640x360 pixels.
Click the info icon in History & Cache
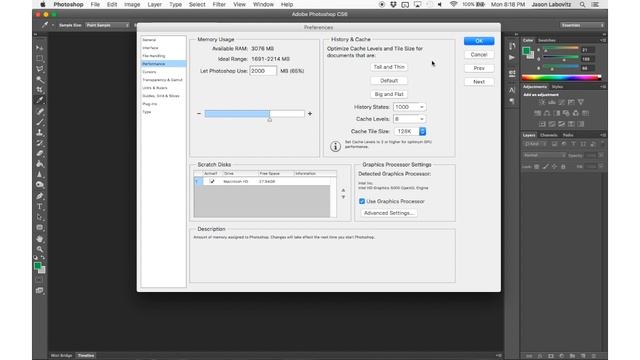tap(335, 146)
